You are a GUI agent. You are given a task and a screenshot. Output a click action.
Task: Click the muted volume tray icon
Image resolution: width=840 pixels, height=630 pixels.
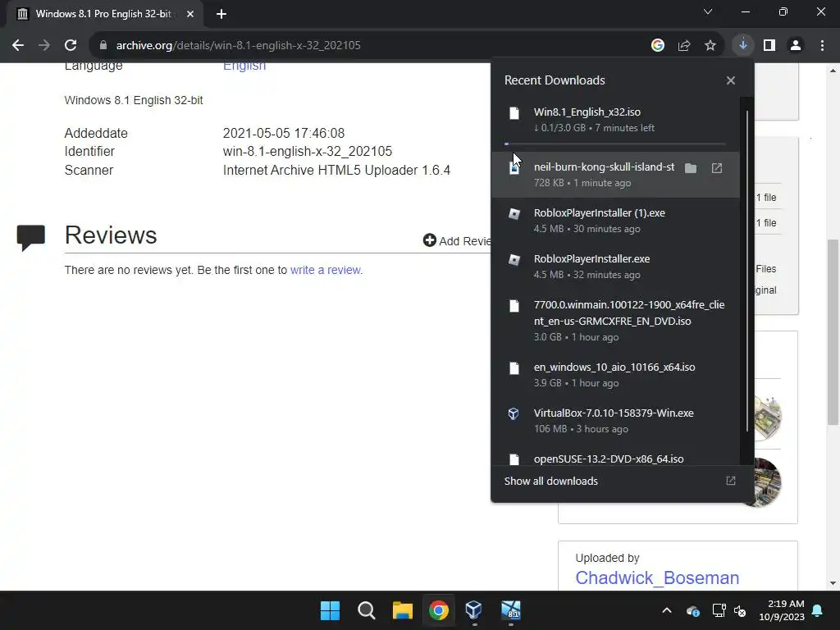point(740,610)
